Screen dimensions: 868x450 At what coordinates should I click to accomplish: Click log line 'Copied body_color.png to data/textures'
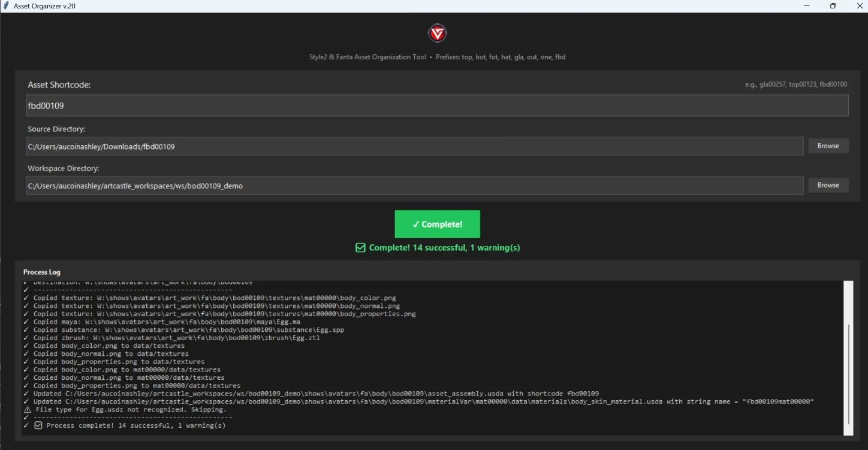coord(109,346)
